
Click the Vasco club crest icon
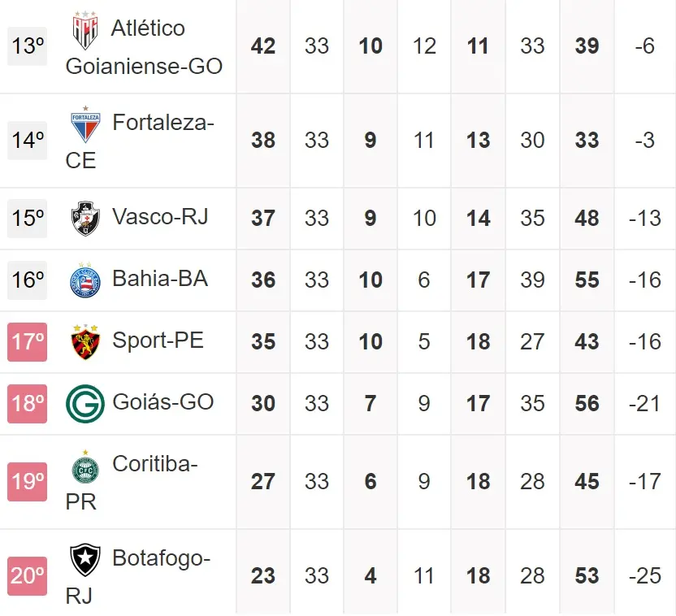(85, 218)
